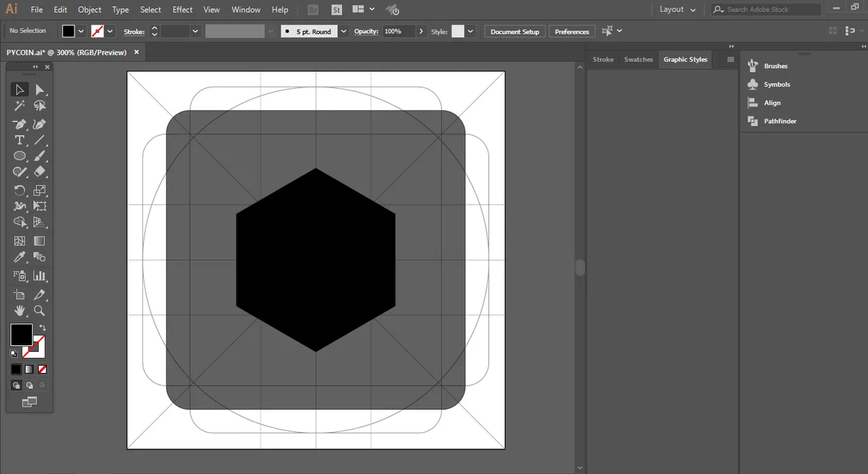Pick the Column Graph tool
Viewport: 868px width, 474px height.
coord(39,275)
